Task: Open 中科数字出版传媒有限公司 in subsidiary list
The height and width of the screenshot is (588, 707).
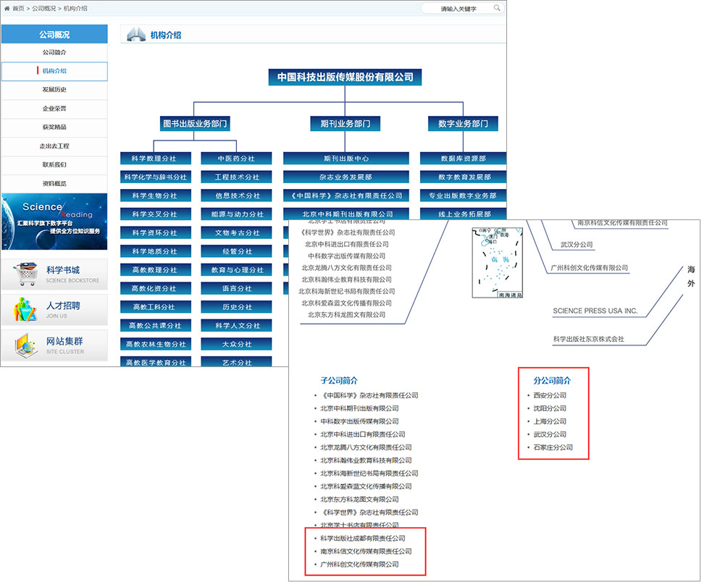Action: click(x=359, y=421)
